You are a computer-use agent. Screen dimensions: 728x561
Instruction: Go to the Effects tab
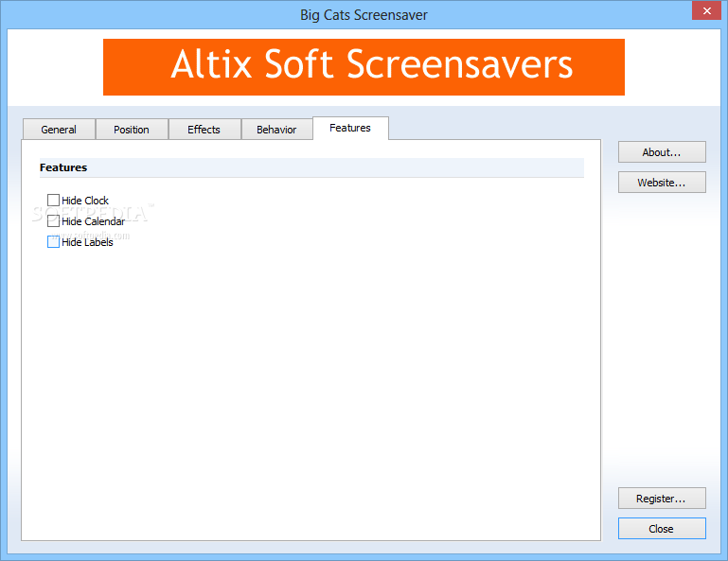point(204,130)
